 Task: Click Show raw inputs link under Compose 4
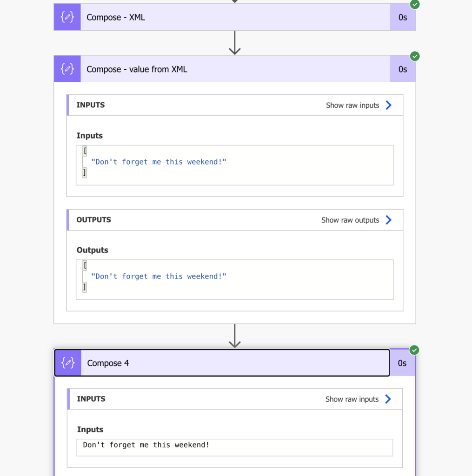[x=352, y=399]
